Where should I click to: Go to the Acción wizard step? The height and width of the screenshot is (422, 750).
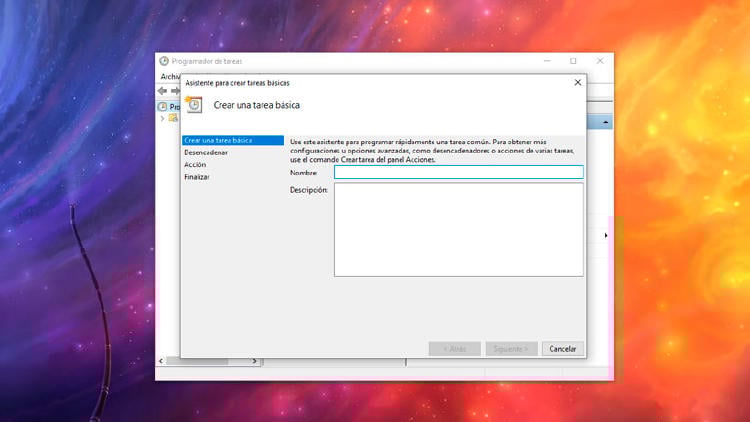point(195,164)
